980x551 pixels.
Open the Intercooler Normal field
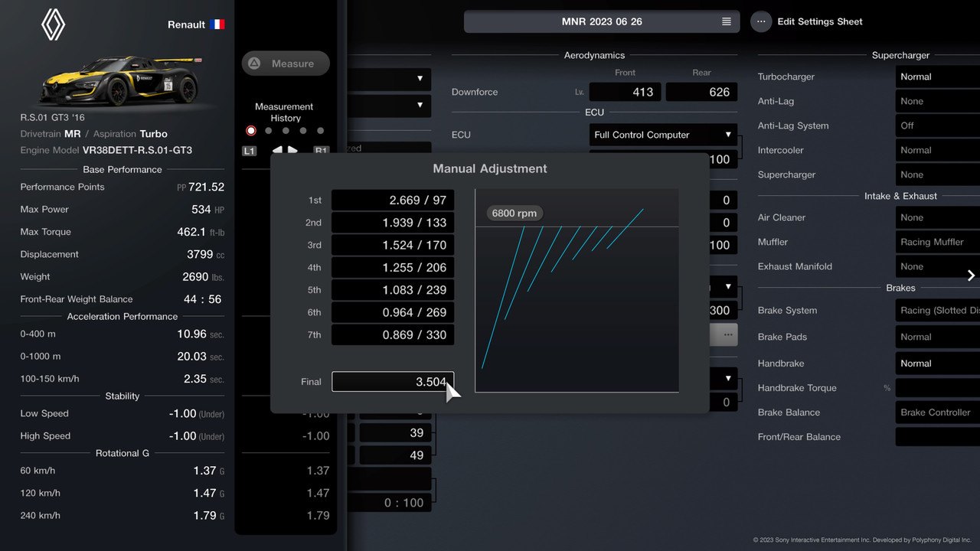click(x=938, y=150)
